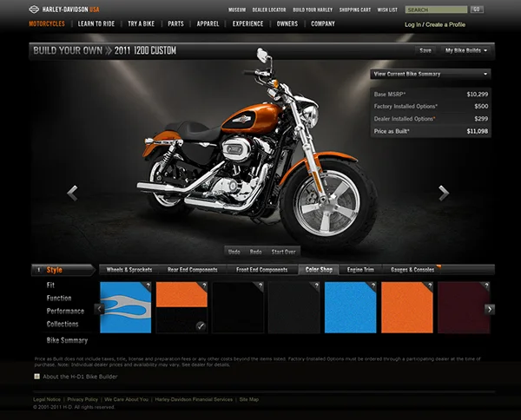Open the We Care About You link
Screen dimensions: 521x420
[126, 399]
